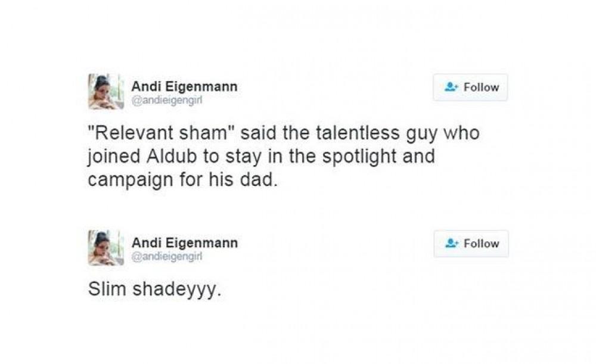
Task: Click Andi Eigenmann's name above the "Slim shadeyyy" tweet
Action: (184, 242)
